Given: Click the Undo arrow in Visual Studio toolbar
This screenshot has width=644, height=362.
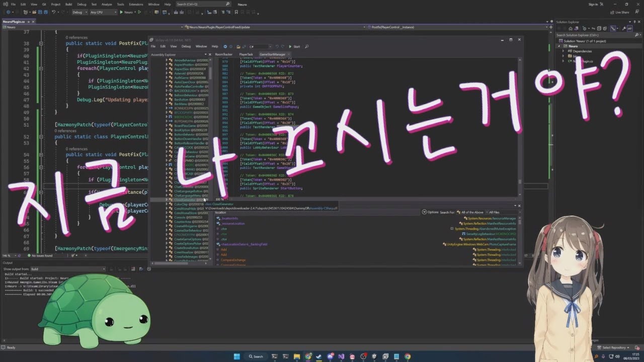Looking at the screenshot, I should pyautogui.click(x=54, y=12).
